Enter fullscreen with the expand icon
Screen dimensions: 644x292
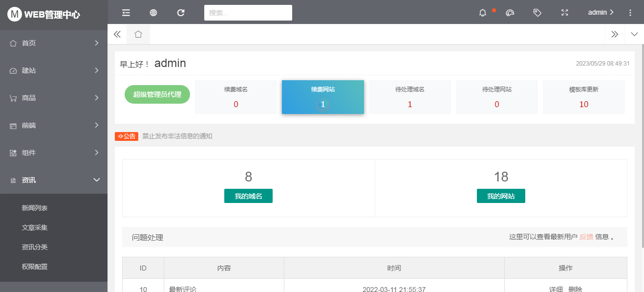(x=564, y=12)
